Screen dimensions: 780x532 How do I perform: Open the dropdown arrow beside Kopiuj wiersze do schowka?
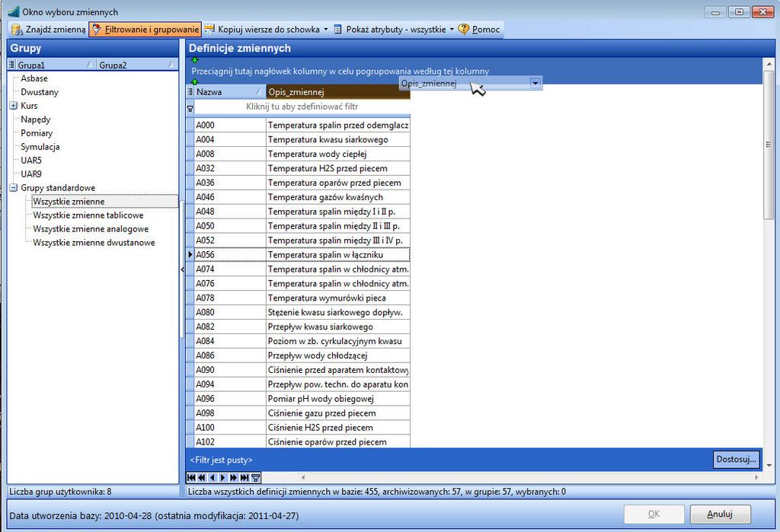point(326,30)
